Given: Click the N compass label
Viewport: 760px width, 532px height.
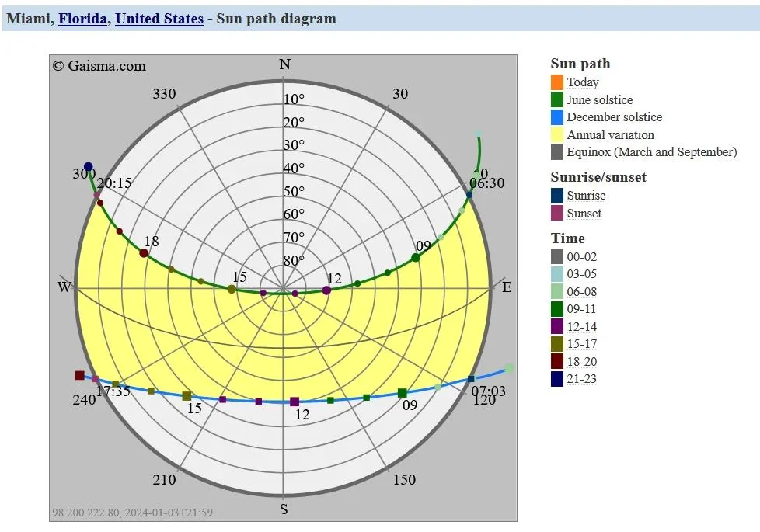Looking at the screenshot, I should pos(285,64).
